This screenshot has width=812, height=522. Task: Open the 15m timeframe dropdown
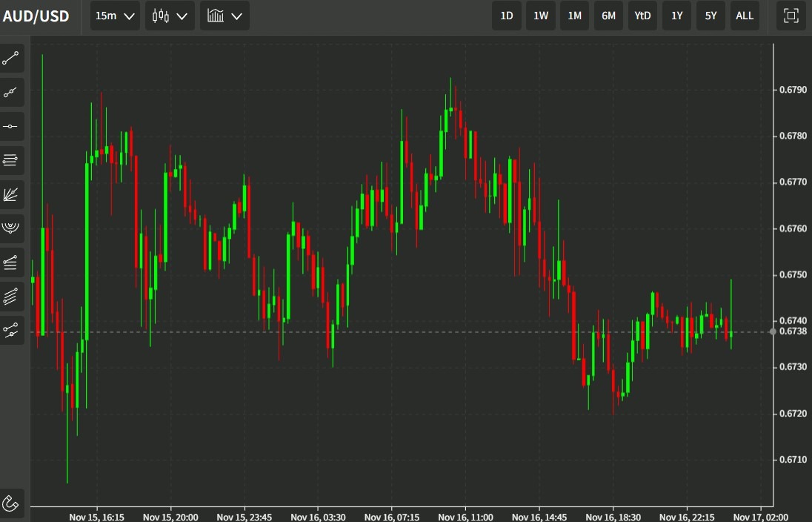[114, 16]
